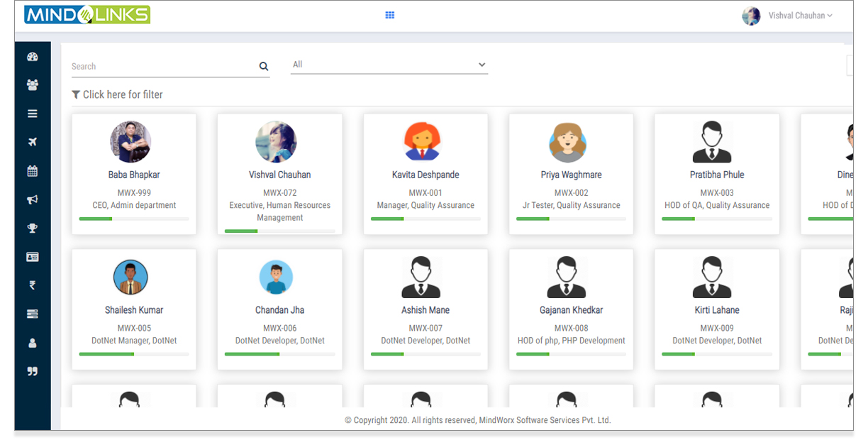Click Gajanan Khedkar's avatar
Viewport: 868px width, 445px height.
pos(567,277)
